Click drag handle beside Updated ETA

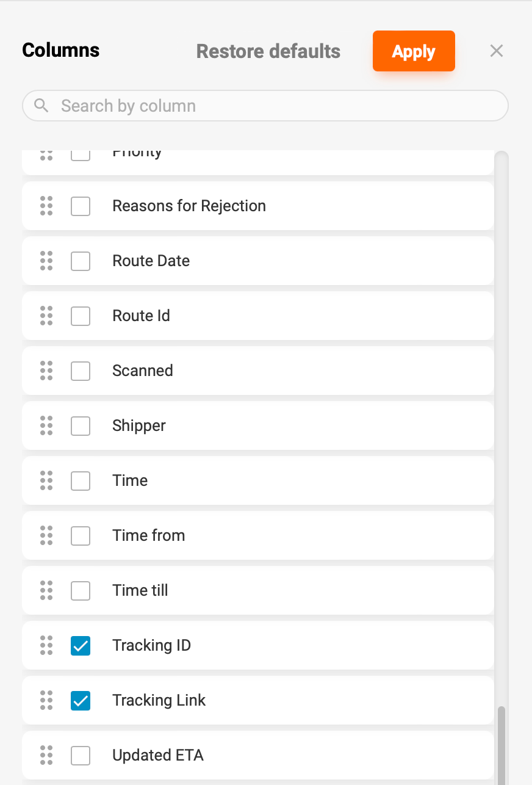tap(46, 756)
